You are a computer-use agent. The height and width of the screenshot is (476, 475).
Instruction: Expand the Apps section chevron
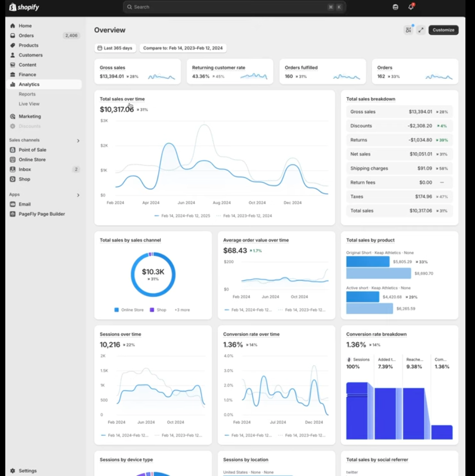(78, 195)
